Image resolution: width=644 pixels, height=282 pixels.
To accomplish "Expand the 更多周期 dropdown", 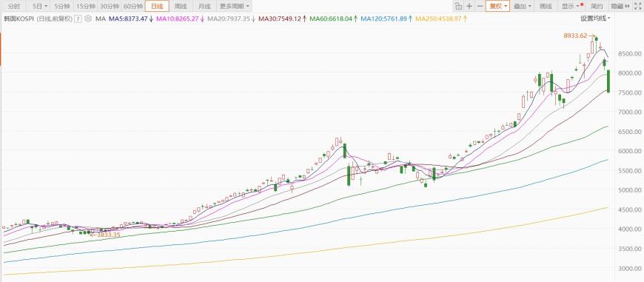I will (x=234, y=6).
